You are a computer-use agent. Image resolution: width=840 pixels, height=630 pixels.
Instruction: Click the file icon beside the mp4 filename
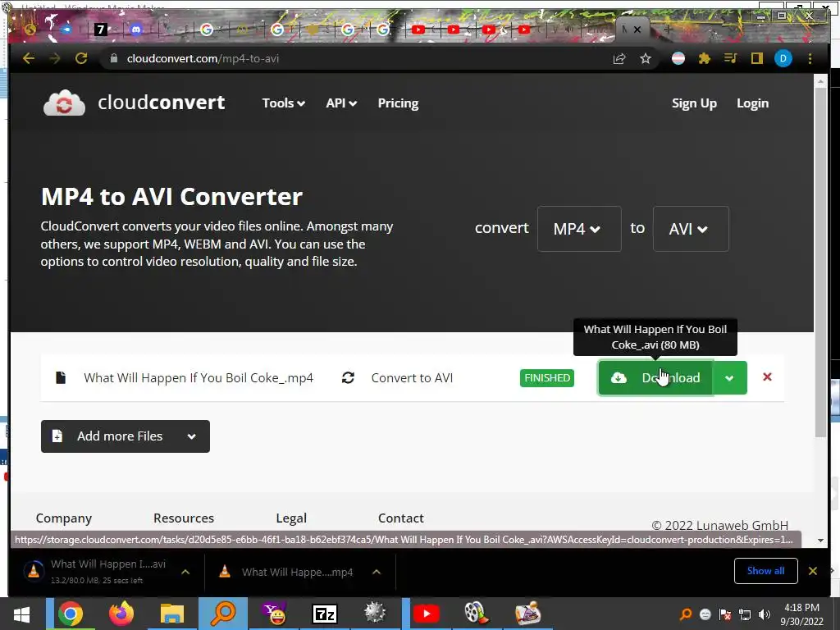click(61, 377)
